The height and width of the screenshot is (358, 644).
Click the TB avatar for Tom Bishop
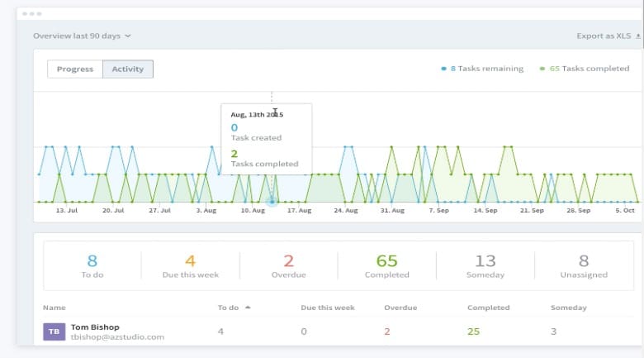pyautogui.click(x=53, y=332)
